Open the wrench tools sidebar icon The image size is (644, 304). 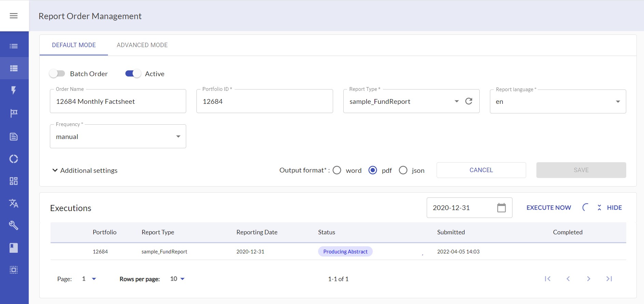14,225
